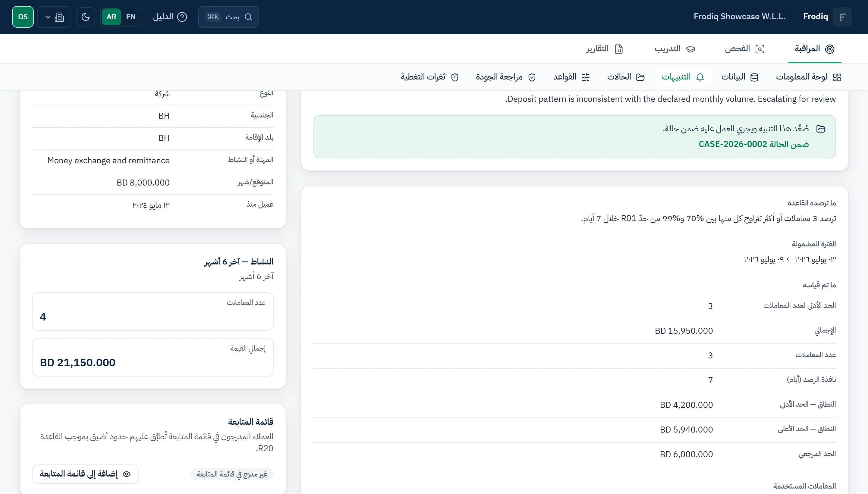Go to لوحة المعلومات dashboard
This screenshot has width=868, height=494.
[x=808, y=77]
